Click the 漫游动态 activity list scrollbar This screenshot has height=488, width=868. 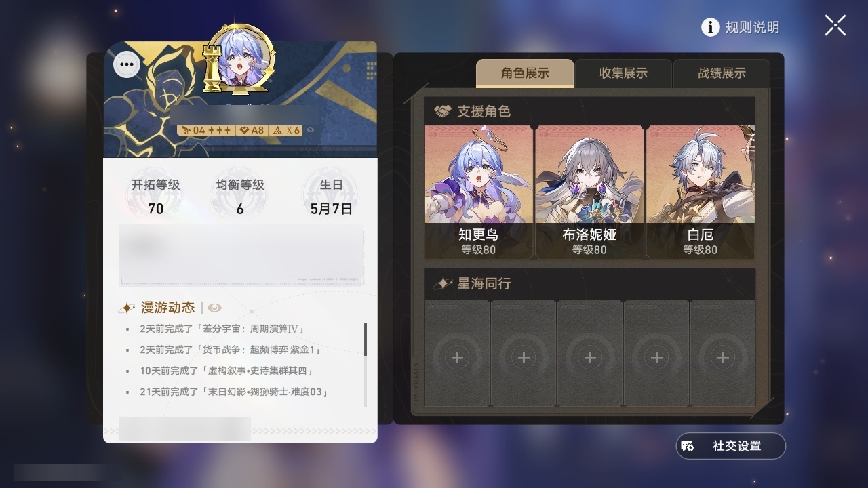(366, 340)
